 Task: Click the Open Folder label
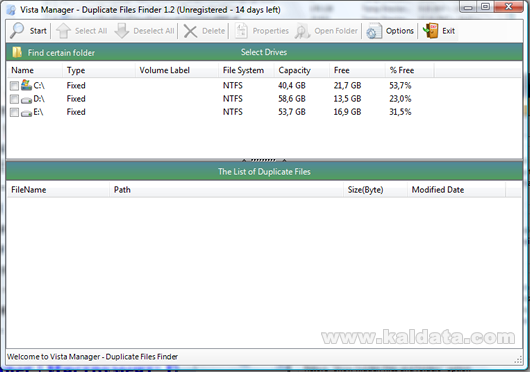pyautogui.click(x=336, y=31)
